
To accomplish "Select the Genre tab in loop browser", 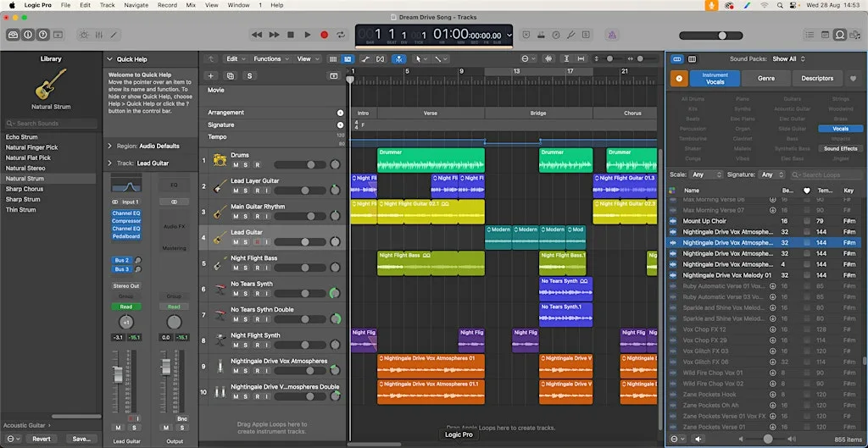I will pos(766,79).
